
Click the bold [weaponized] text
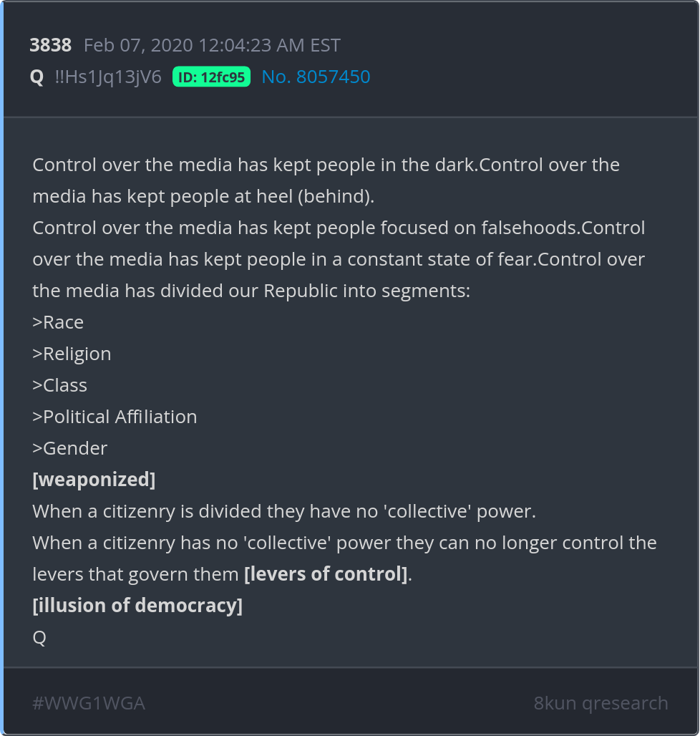(94, 480)
